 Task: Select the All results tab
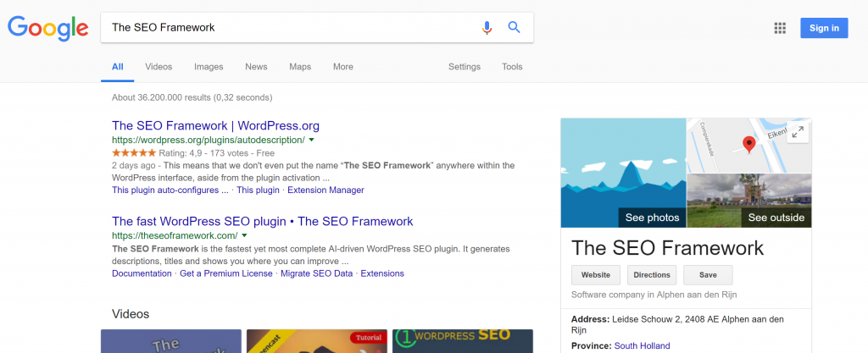coord(117,67)
